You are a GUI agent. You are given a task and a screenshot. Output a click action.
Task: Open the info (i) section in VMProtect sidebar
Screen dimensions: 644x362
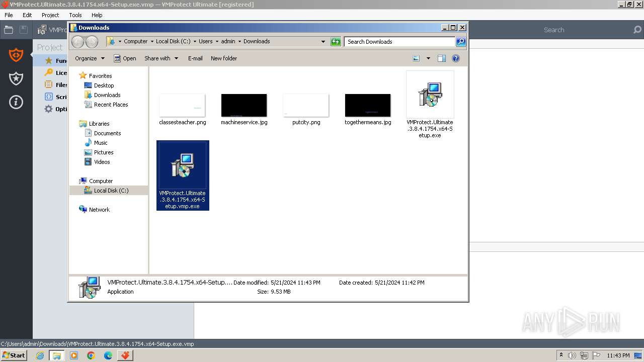(16, 102)
